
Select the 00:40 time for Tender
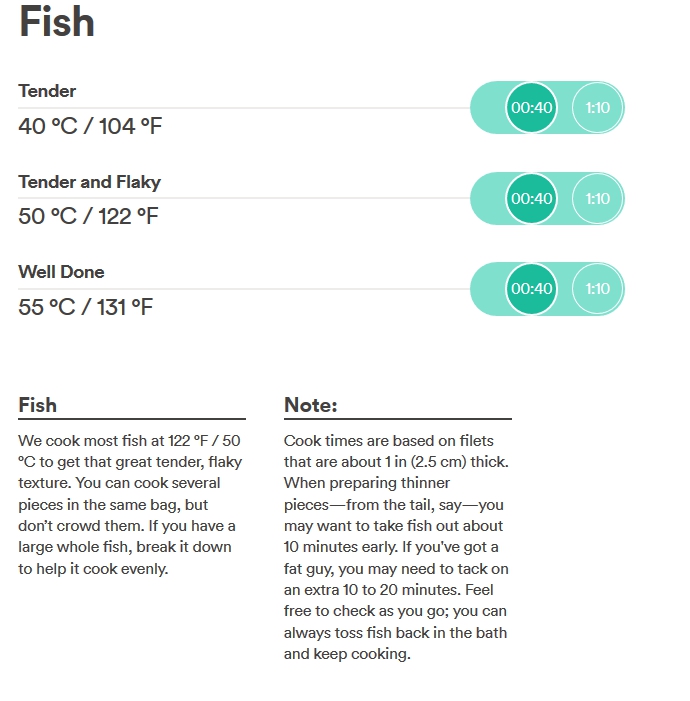(x=531, y=108)
